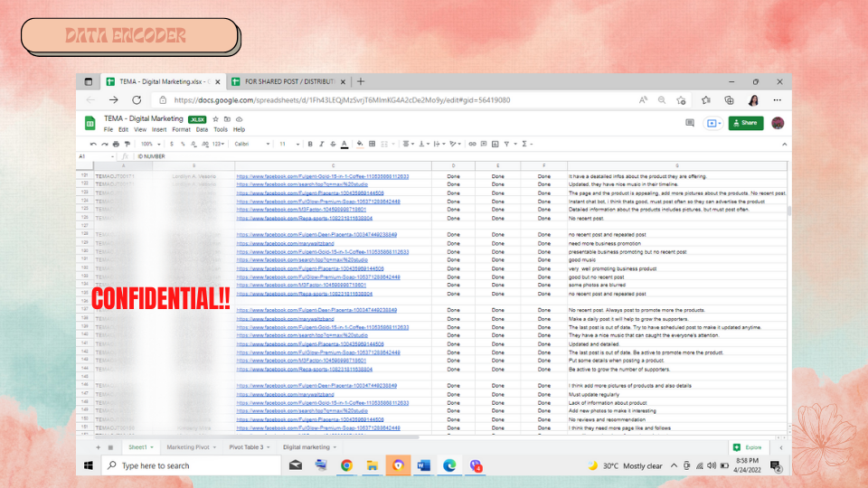Open the zoom level dropdown showing 100%
The width and height of the screenshot is (868, 488).
point(151,144)
